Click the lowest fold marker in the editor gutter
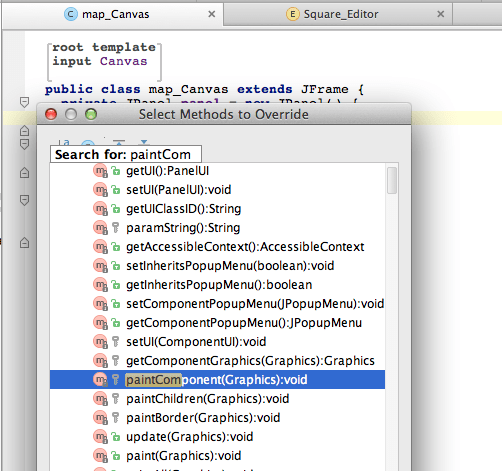Screen dimensions: 502x471 click(x=24, y=242)
